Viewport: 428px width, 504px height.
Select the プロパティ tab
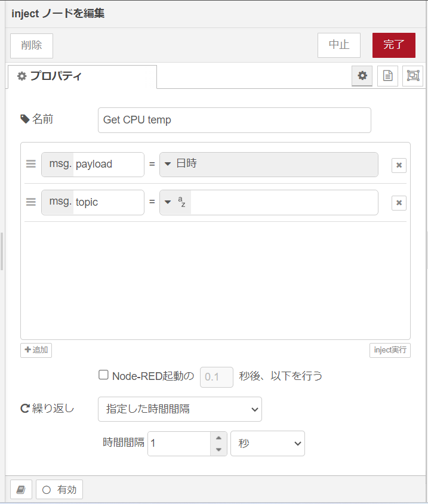pos(82,76)
